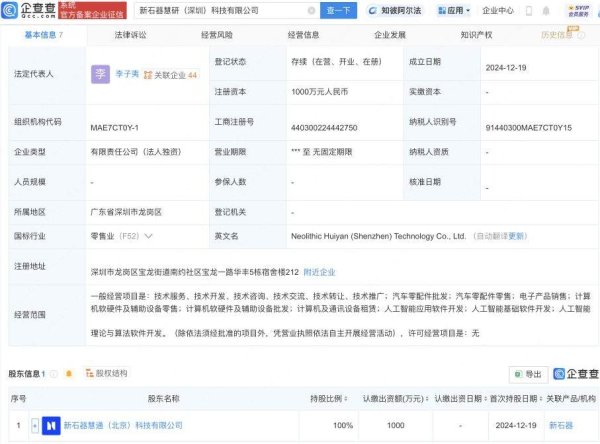Click the 导出 export button
The width and height of the screenshot is (600, 444).
pos(528,374)
